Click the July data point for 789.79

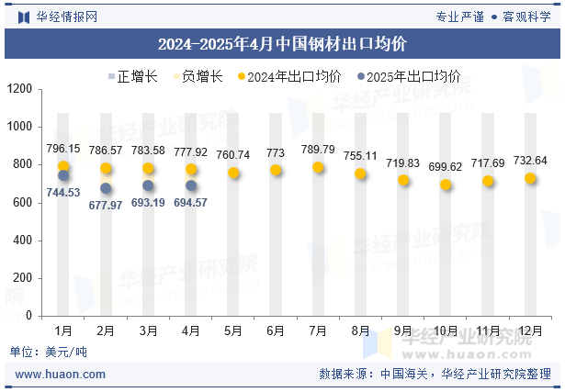tap(318, 167)
